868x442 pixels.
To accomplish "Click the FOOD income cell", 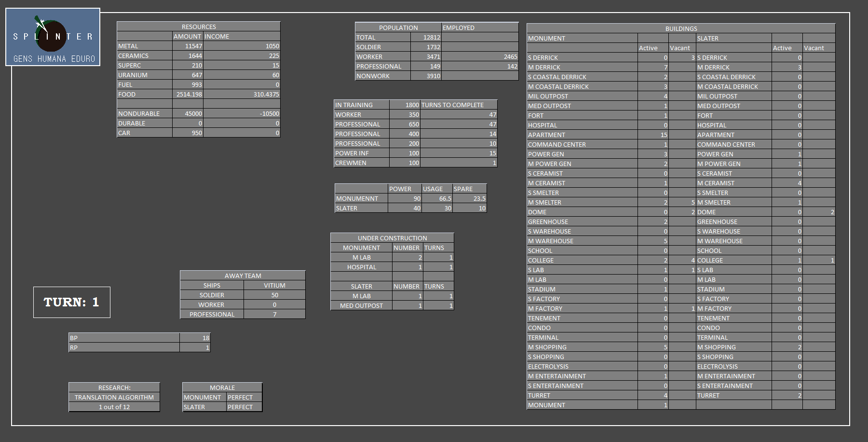I will coord(242,95).
